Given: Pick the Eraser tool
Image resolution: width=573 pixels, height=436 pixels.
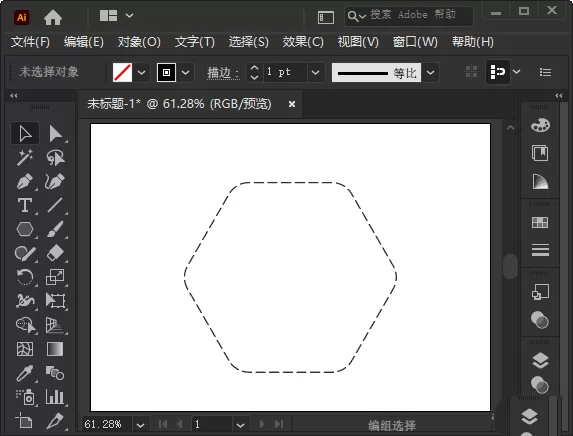Looking at the screenshot, I should coord(55,253).
